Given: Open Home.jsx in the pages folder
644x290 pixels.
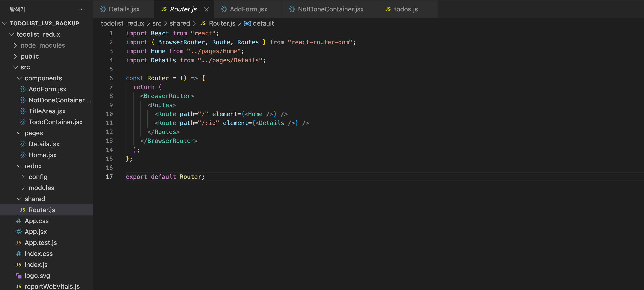Looking at the screenshot, I should (43, 155).
